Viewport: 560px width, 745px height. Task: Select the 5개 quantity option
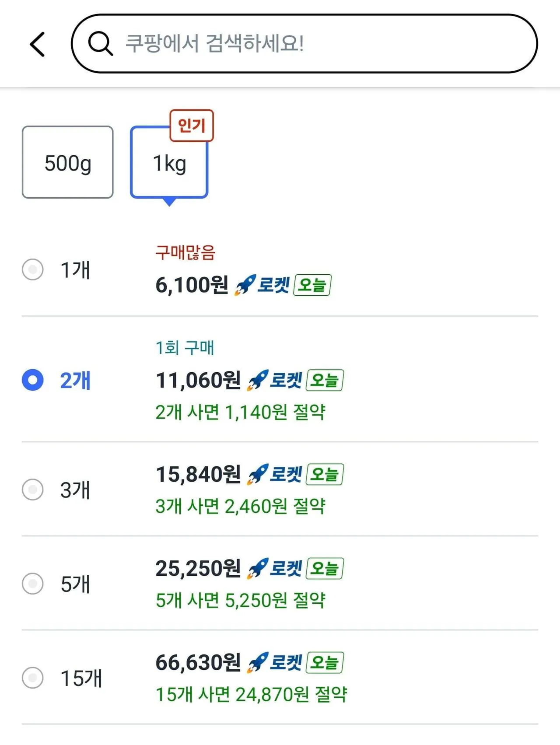32,584
